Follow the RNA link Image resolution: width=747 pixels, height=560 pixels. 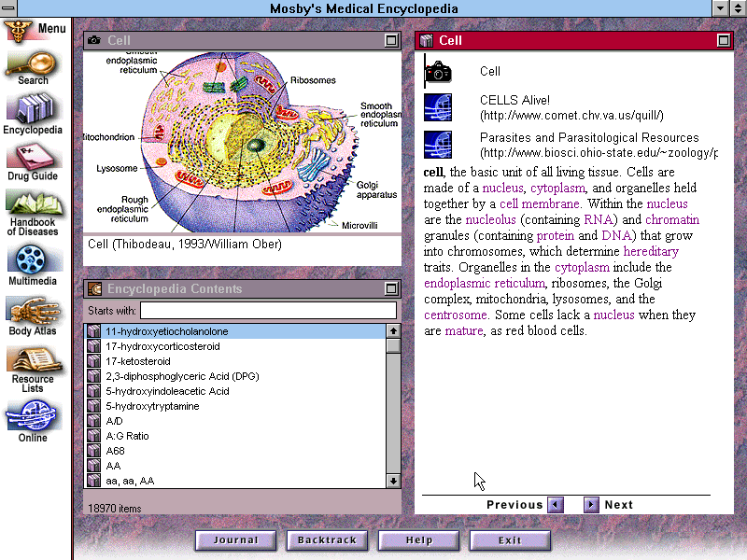pos(598,219)
